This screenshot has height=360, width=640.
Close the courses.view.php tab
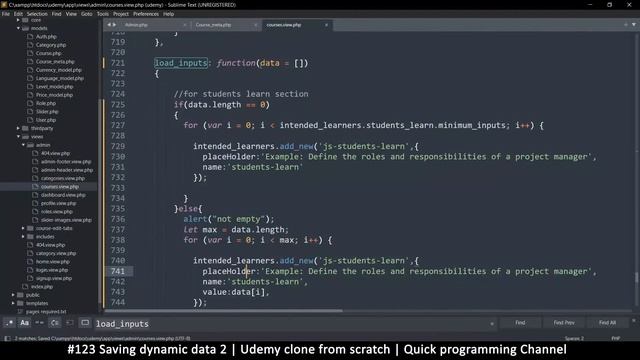(326, 25)
